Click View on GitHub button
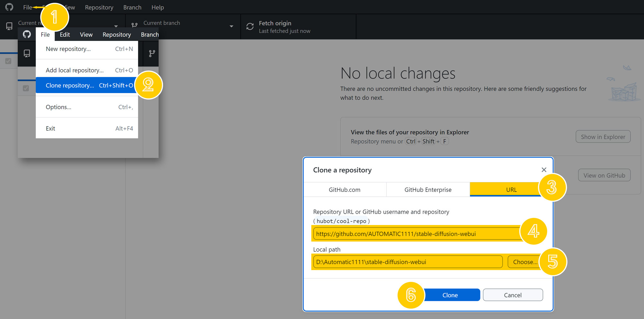This screenshot has width=644, height=319. (604, 175)
